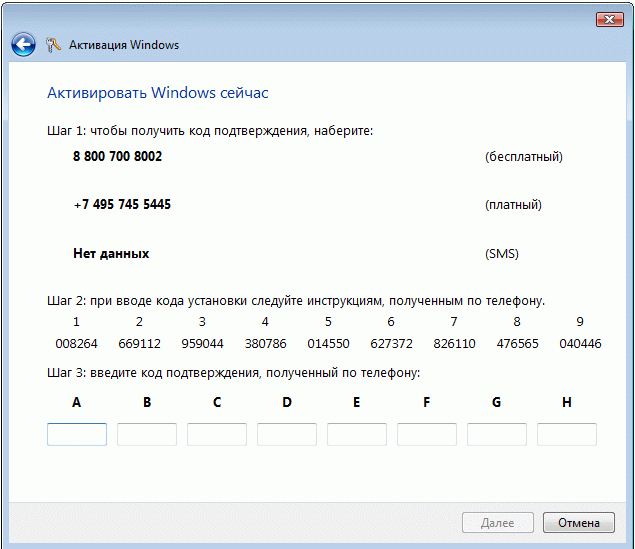Click the paid number +7 495 745 5445

[x=122, y=205]
